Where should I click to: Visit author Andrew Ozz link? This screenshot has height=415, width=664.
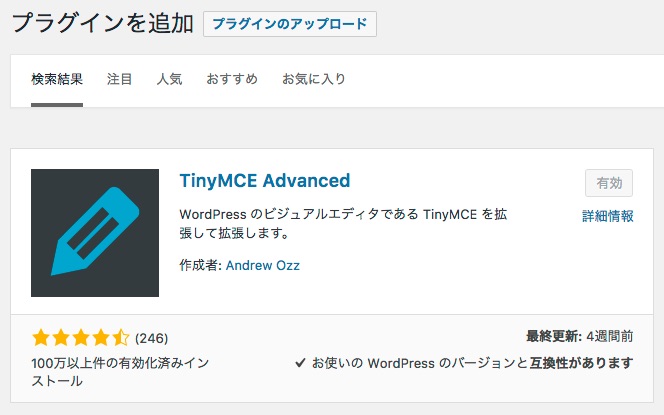coord(263,266)
